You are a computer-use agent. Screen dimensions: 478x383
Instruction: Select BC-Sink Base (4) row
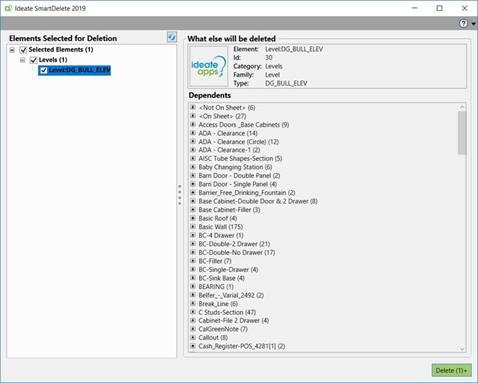pos(221,278)
